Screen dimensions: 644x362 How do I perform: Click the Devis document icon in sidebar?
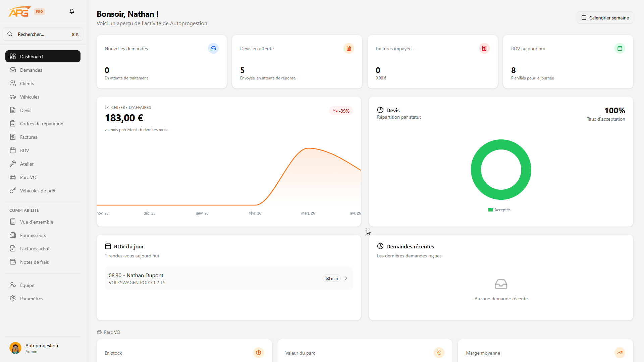point(13,110)
